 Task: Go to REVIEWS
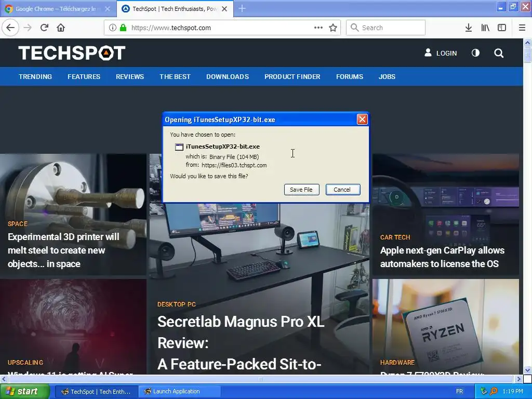[130, 77]
